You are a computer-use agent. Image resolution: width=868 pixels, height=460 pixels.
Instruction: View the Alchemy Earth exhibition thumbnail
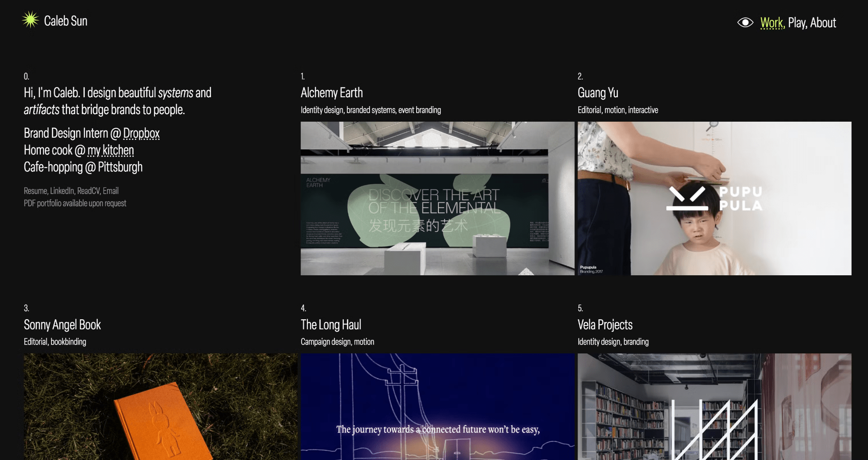pos(438,198)
